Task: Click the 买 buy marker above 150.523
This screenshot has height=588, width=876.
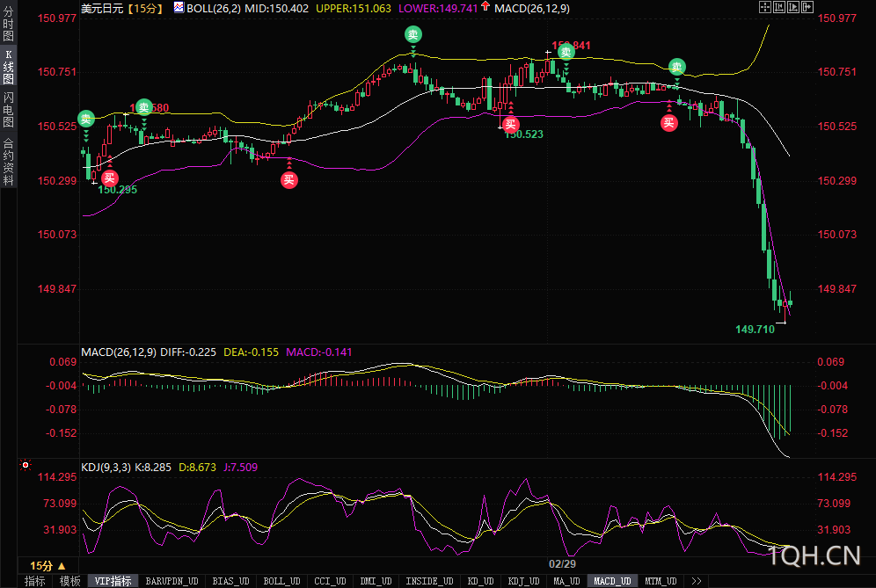Action: [x=511, y=125]
